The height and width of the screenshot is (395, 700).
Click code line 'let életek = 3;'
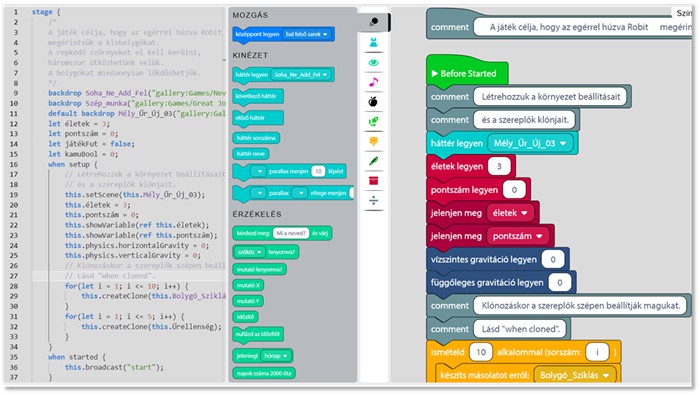(x=79, y=124)
